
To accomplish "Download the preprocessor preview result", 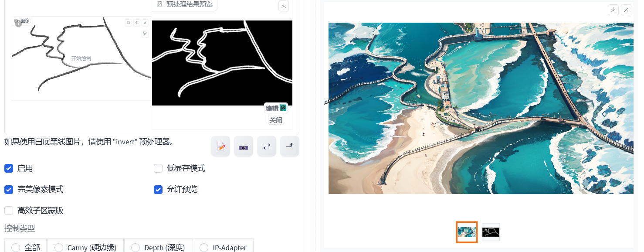I will pos(284,6).
